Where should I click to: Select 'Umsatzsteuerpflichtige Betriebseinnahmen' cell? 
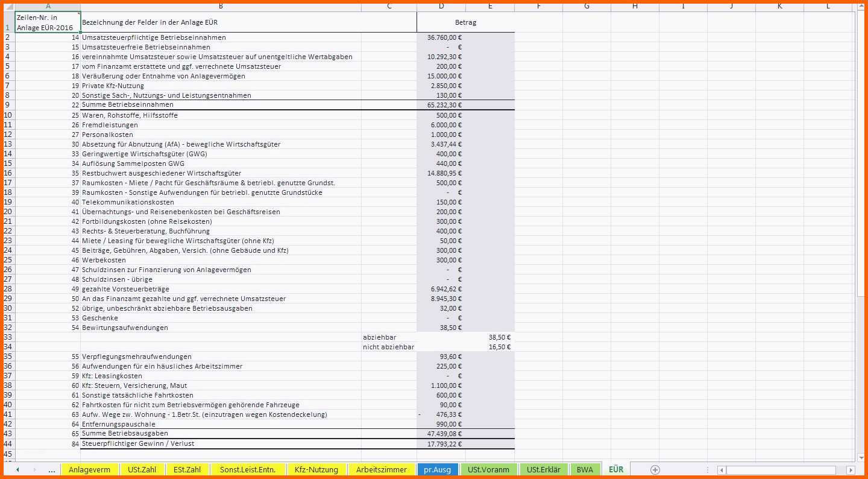click(x=221, y=37)
